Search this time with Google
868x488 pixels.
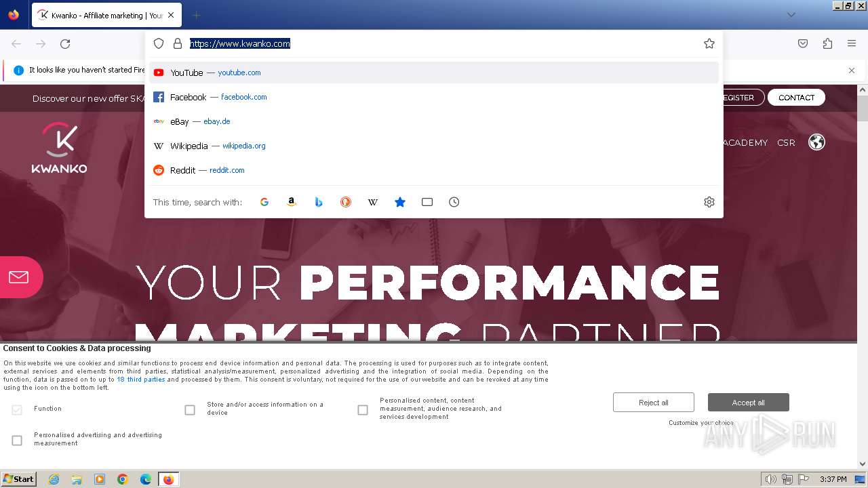click(264, 202)
